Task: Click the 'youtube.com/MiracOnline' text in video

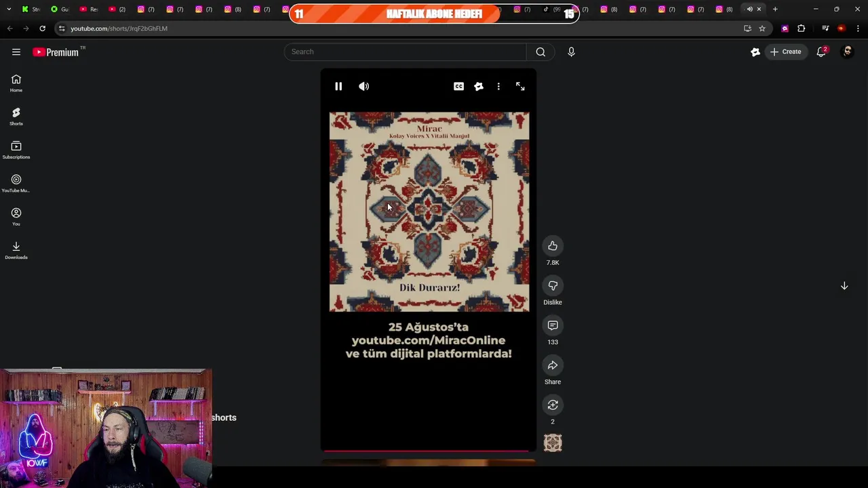Action: (x=428, y=340)
